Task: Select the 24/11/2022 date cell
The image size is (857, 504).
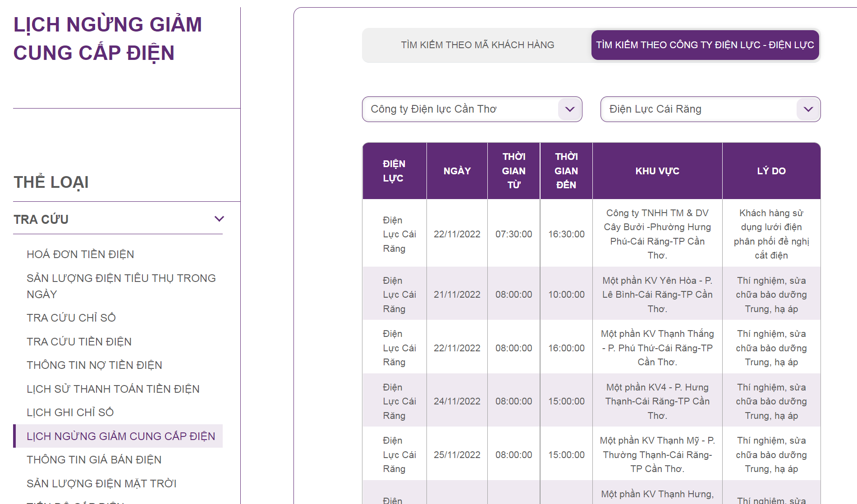Action: click(x=457, y=401)
